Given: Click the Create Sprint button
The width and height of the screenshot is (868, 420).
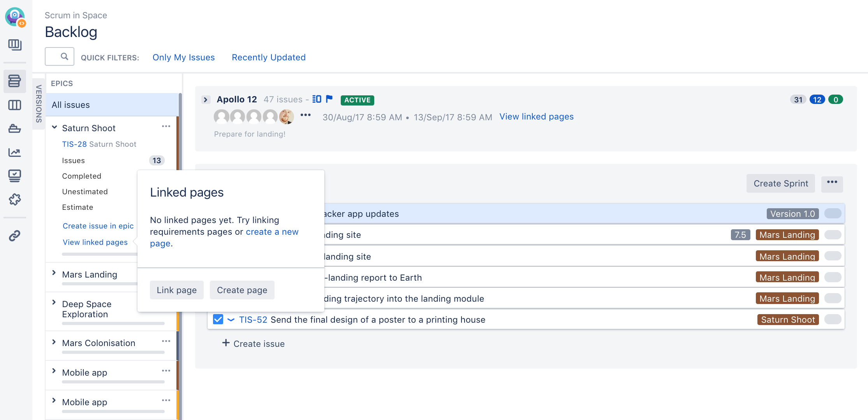Looking at the screenshot, I should click(x=780, y=183).
